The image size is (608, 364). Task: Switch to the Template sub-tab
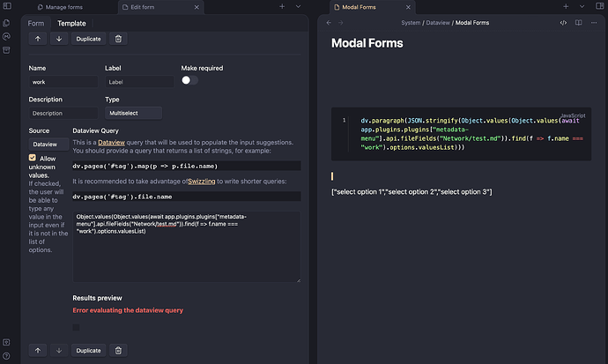[x=71, y=23]
